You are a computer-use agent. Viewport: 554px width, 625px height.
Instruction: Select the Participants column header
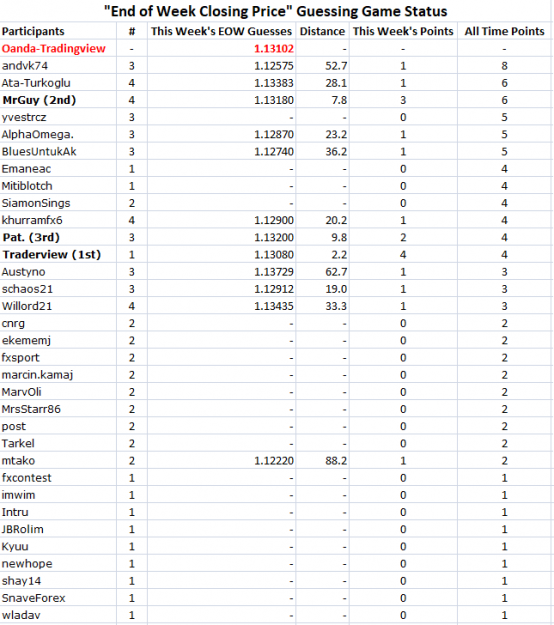coord(33,31)
